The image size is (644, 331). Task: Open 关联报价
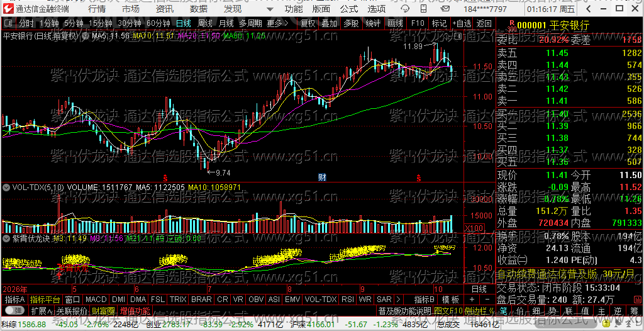pyautogui.click(x=72, y=310)
